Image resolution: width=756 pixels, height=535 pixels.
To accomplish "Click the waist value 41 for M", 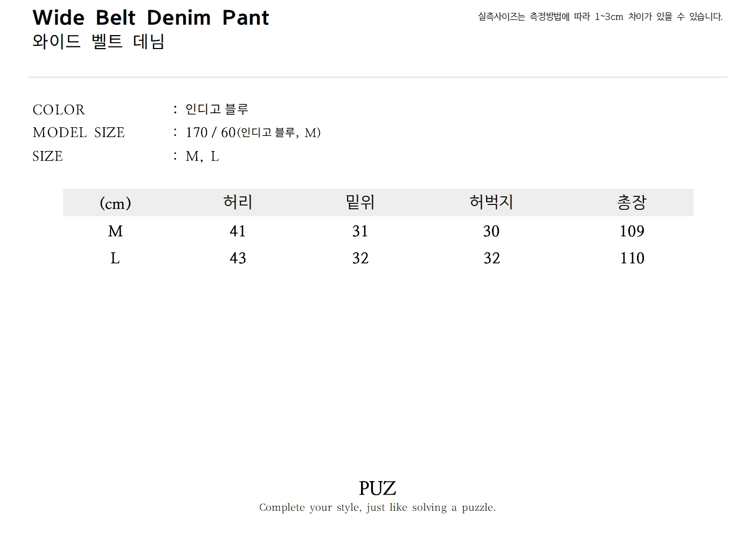I will point(238,231).
